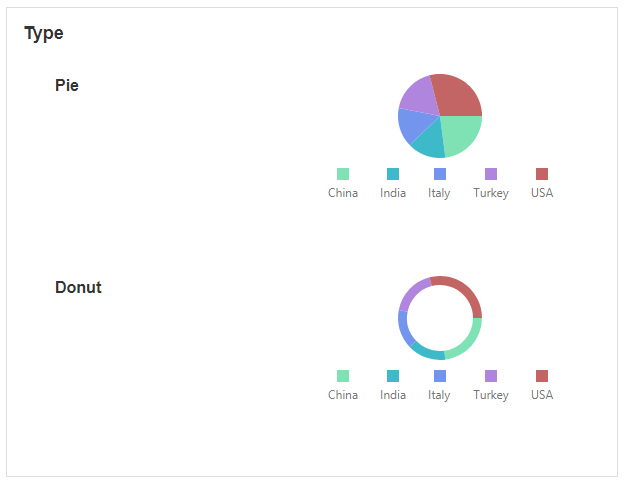Screen dimensions: 625x484
Task: Click the Turkey legend label under Donut chart
Action: point(491,395)
